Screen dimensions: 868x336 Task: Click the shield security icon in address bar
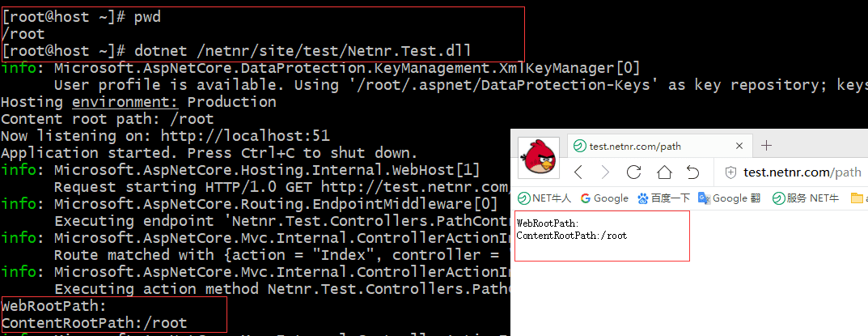(x=730, y=172)
